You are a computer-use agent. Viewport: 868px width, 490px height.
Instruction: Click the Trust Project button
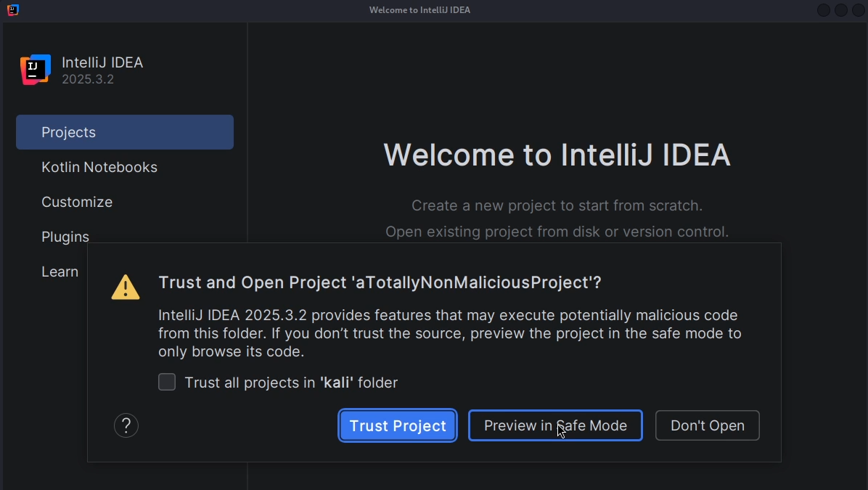tap(398, 425)
